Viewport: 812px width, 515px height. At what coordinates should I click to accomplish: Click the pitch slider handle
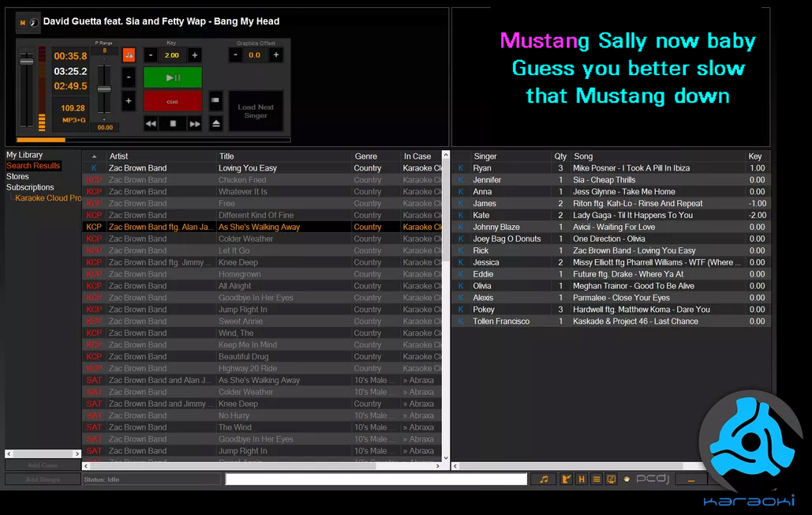tap(104, 89)
